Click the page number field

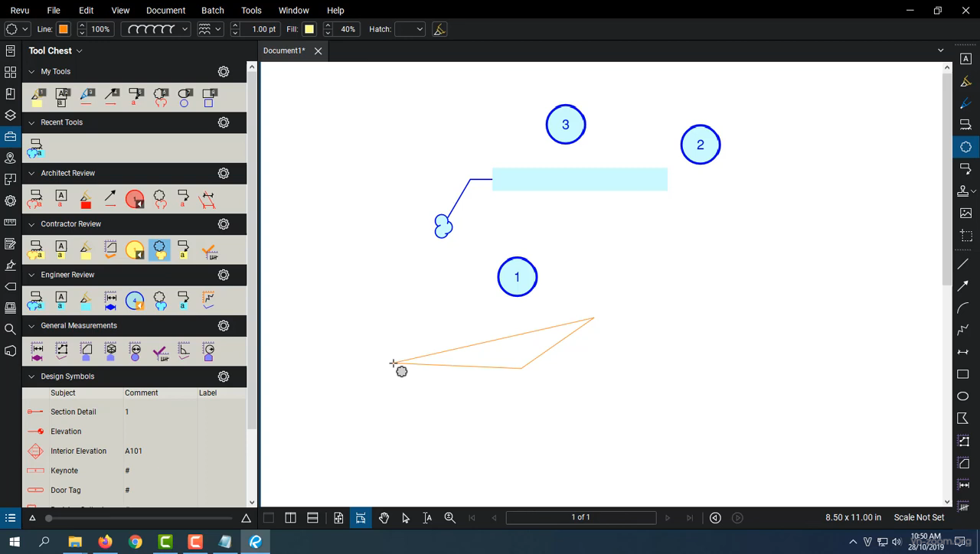coord(580,517)
